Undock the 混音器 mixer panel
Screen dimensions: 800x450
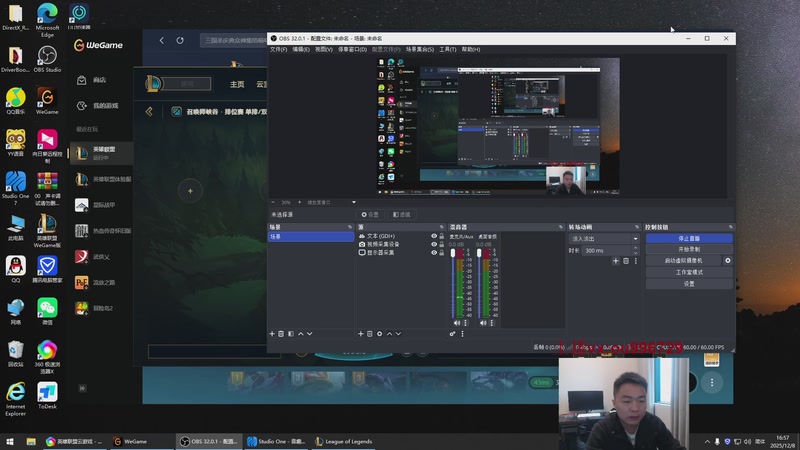pyautogui.click(x=561, y=227)
